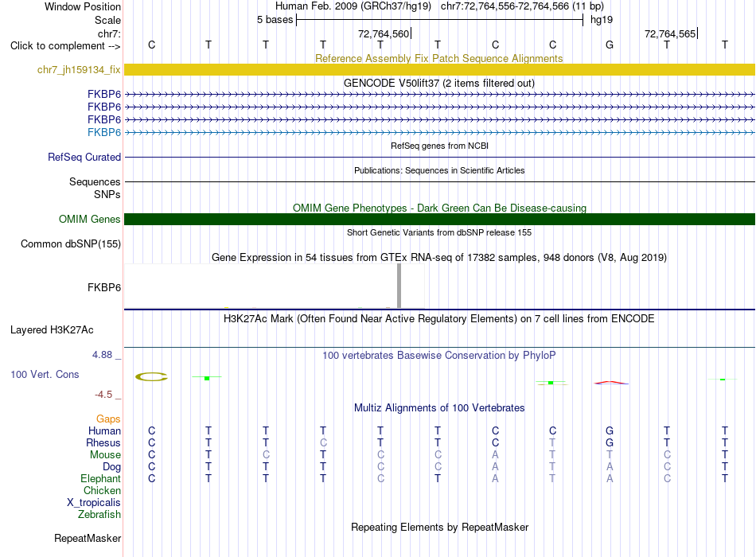Open 'Short Genetic Variants from dbSNP release 155' title
The height and width of the screenshot is (557, 756).
pyautogui.click(x=439, y=232)
